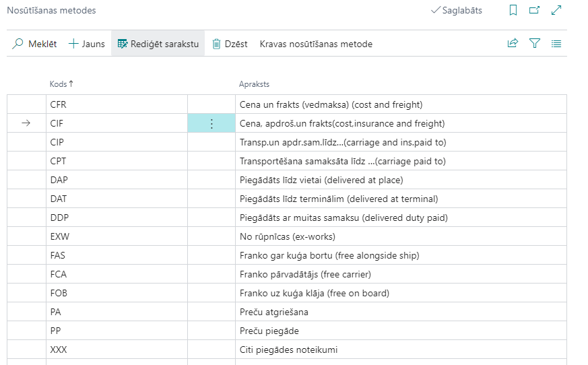
Task: Click Jauns to add new entry
Action: [x=87, y=44]
